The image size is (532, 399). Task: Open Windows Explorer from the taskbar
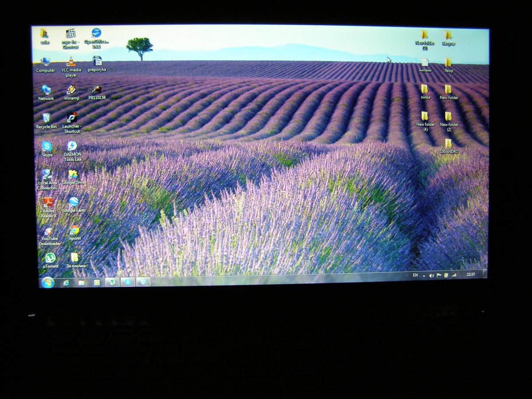pos(81,282)
